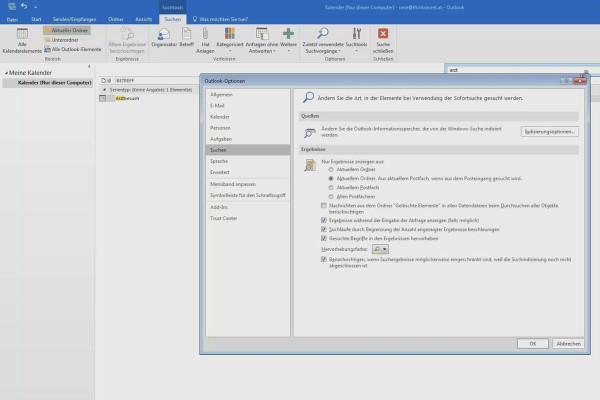Click the send/receive quick access icon
This screenshot has width=600, height=400.
click(x=11, y=6)
